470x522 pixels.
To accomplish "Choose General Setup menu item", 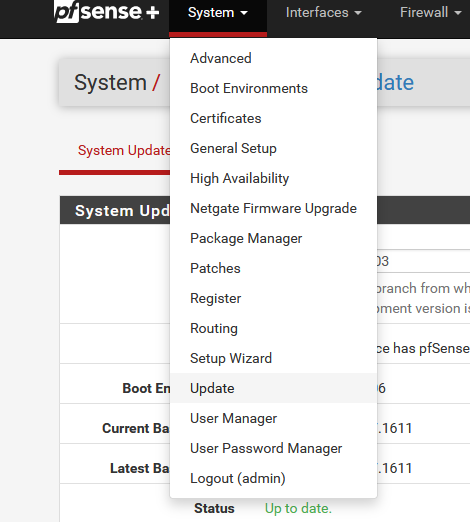I will [x=273, y=148].
